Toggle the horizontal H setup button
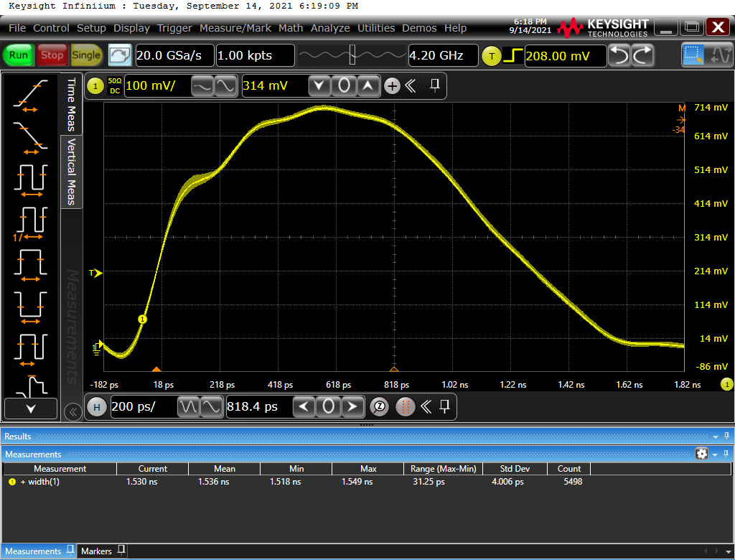This screenshot has width=735, height=560. tap(96, 407)
